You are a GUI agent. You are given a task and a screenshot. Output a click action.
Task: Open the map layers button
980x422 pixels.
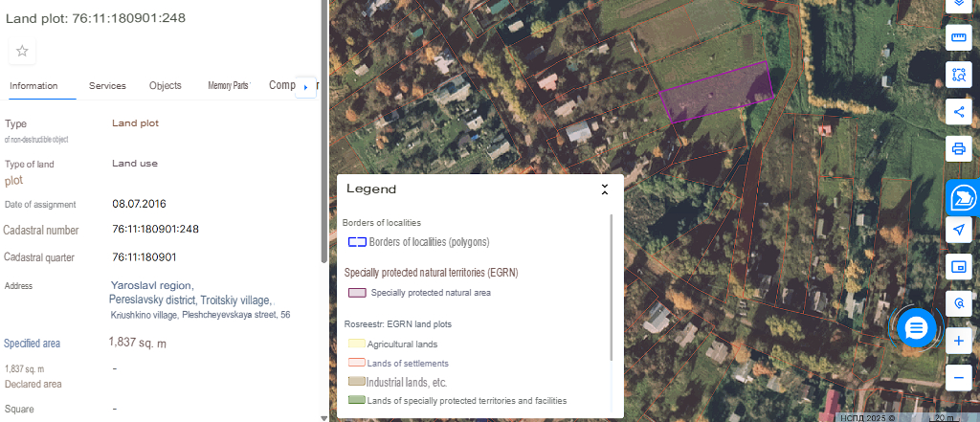tap(958, 5)
